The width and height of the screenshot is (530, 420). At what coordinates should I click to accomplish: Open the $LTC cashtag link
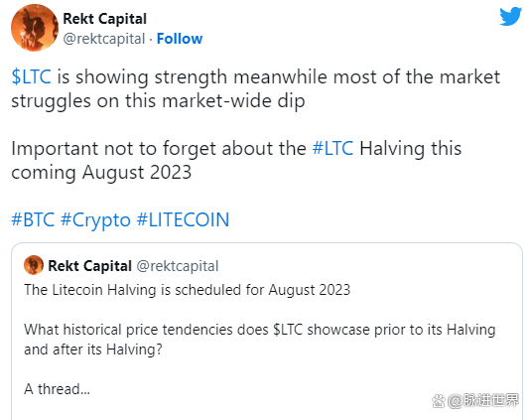click(31, 76)
